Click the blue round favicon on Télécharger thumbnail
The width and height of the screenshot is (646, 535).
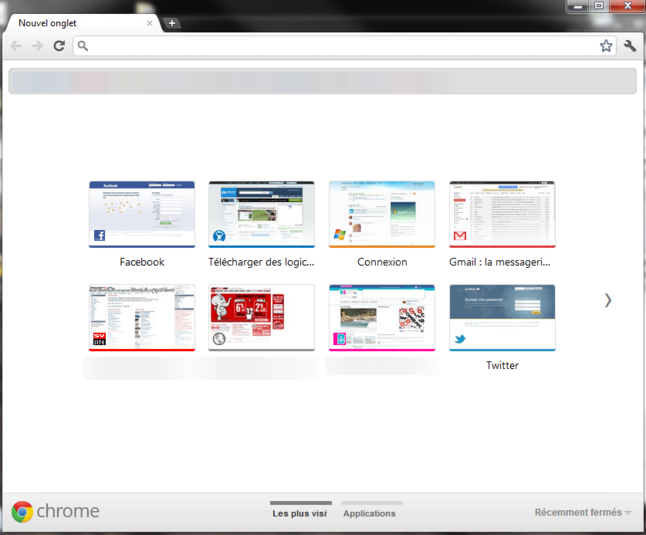219,236
